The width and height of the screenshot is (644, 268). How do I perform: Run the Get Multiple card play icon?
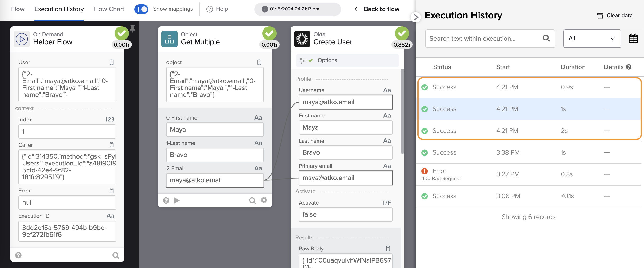point(177,200)
